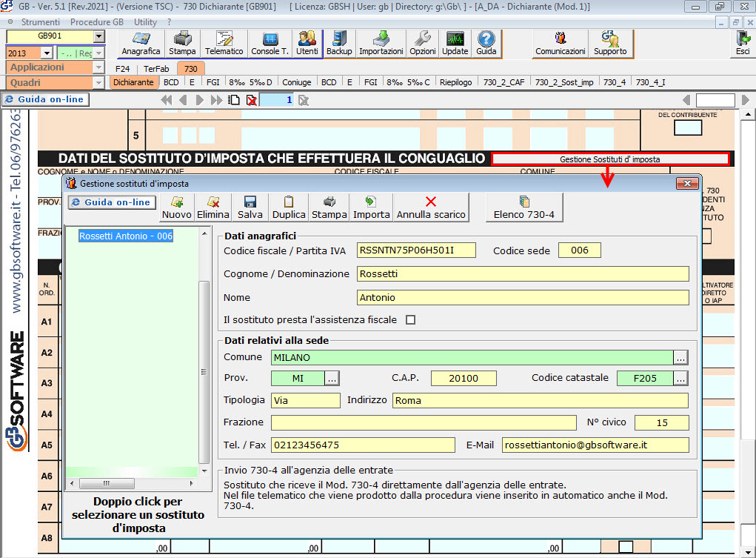Image resolution: width=756 pixels, height=558 pixels.
Task: Click the Indirizzo field
Action: (x=541, y=401)
